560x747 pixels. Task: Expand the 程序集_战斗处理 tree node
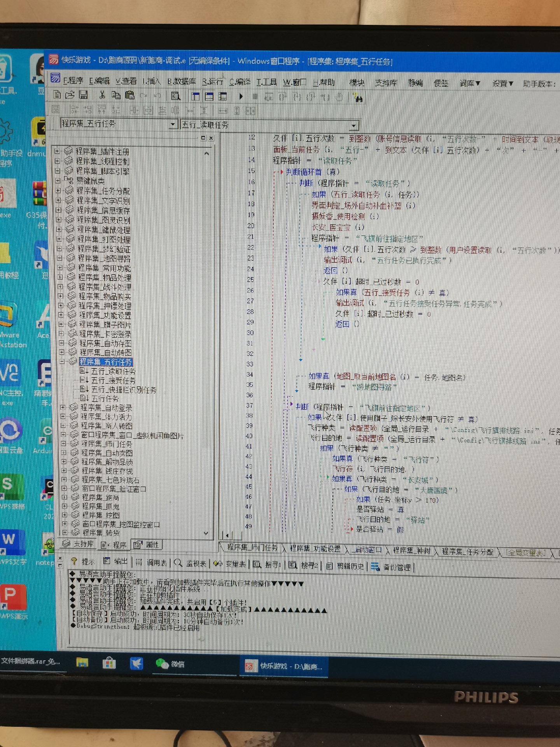60,286
